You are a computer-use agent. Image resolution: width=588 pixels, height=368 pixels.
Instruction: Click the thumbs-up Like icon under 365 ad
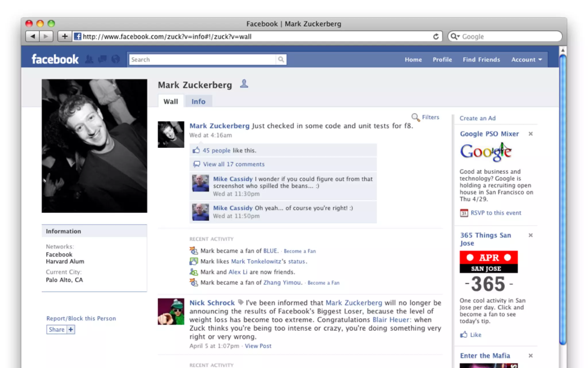click(464, 335)
